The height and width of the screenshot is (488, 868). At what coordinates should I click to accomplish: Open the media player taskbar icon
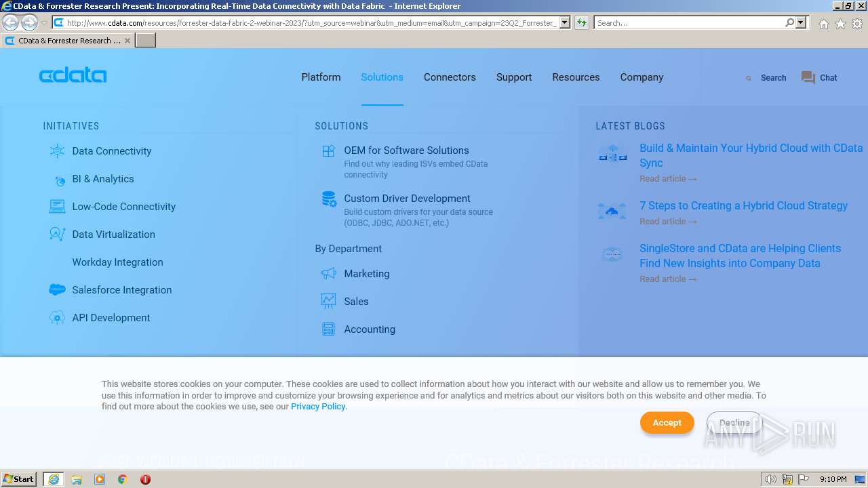(100, 479)
